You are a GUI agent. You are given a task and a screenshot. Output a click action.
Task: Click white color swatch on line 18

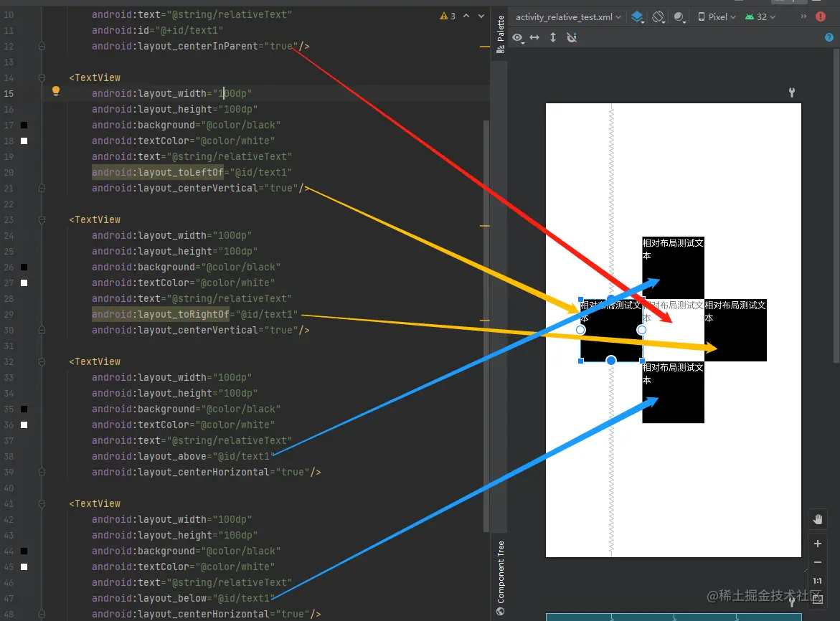coord(24,141)
